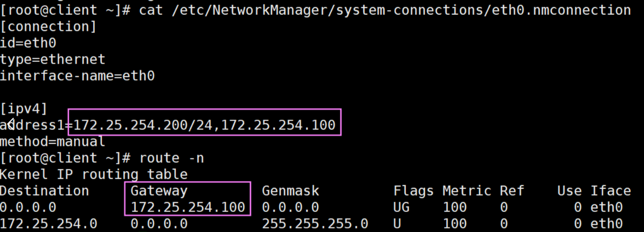
Task: Click the Iface column header
Action: [611, 191]
